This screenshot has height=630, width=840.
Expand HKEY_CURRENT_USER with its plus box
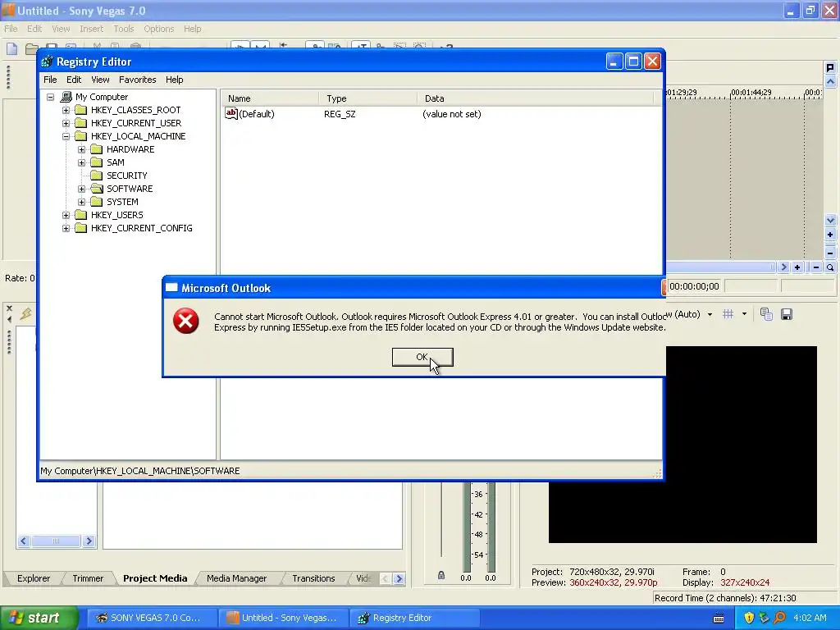coord(66,123)
